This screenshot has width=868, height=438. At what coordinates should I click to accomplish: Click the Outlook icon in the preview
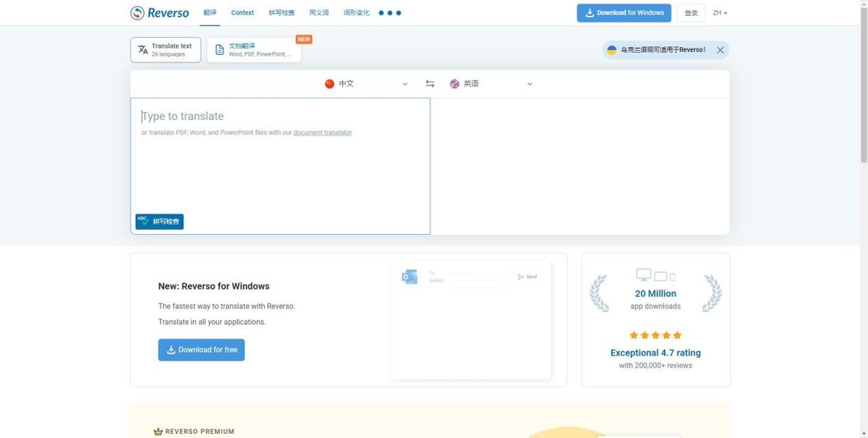tap(409, 277)
